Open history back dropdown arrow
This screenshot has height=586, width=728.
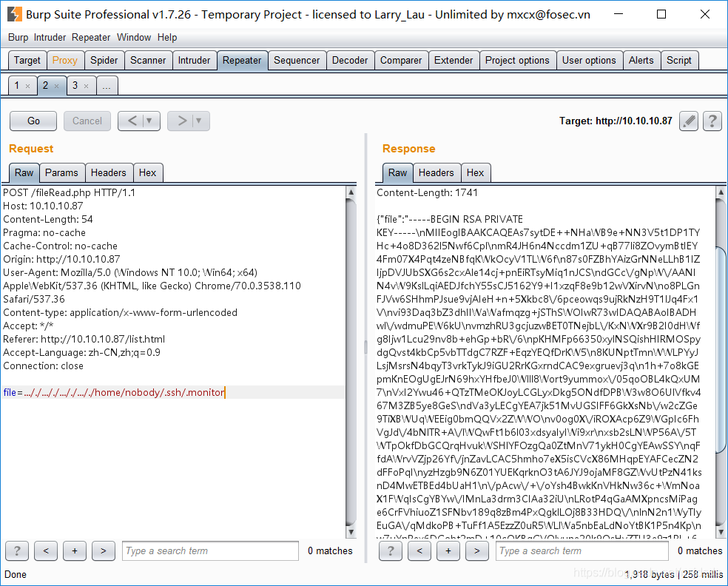pyautogui.click(x=149, y=121)
